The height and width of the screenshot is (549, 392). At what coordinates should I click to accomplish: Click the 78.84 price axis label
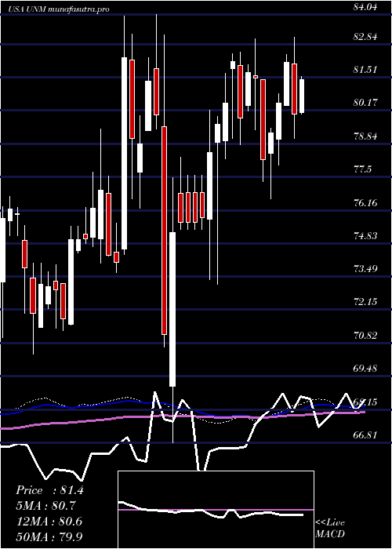pos(366,136)
